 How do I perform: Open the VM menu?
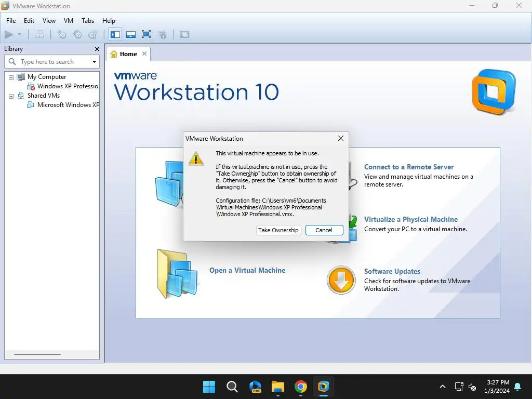point(69,21)
